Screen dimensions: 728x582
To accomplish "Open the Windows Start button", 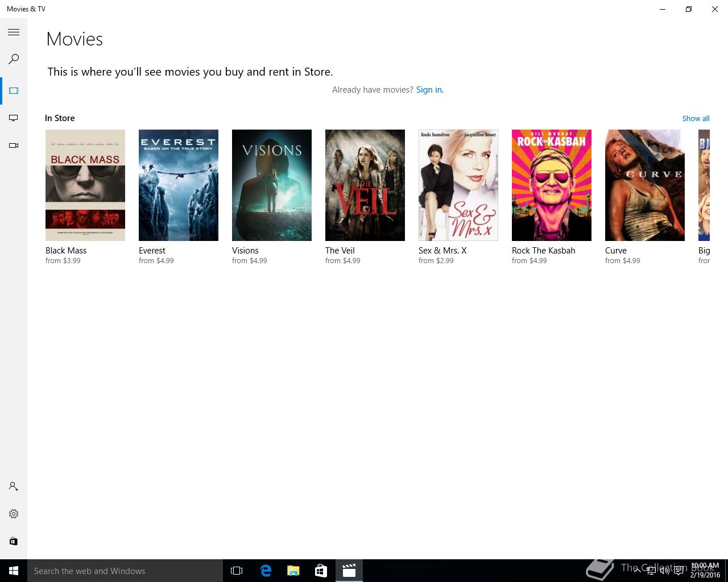I will (14, 571).
